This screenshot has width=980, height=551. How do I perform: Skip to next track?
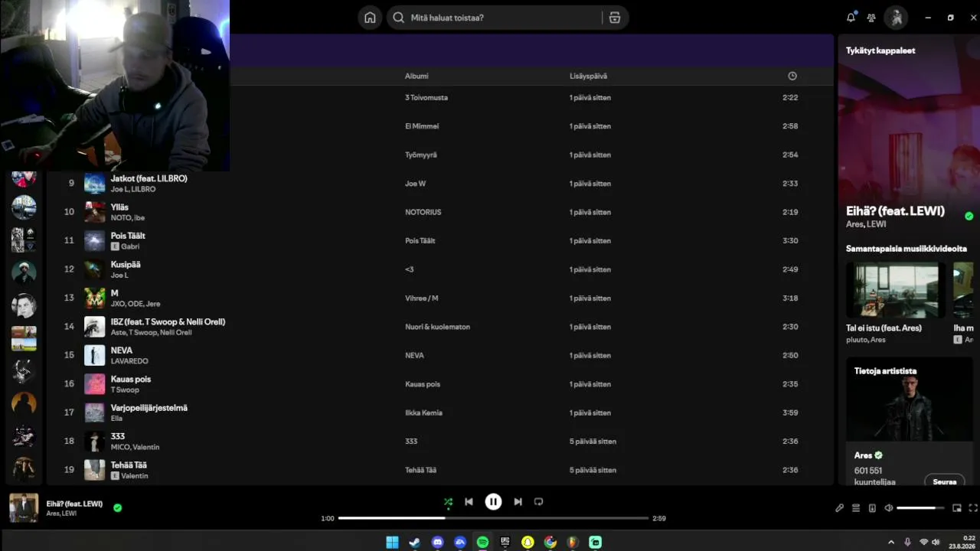tap(518, 502)
